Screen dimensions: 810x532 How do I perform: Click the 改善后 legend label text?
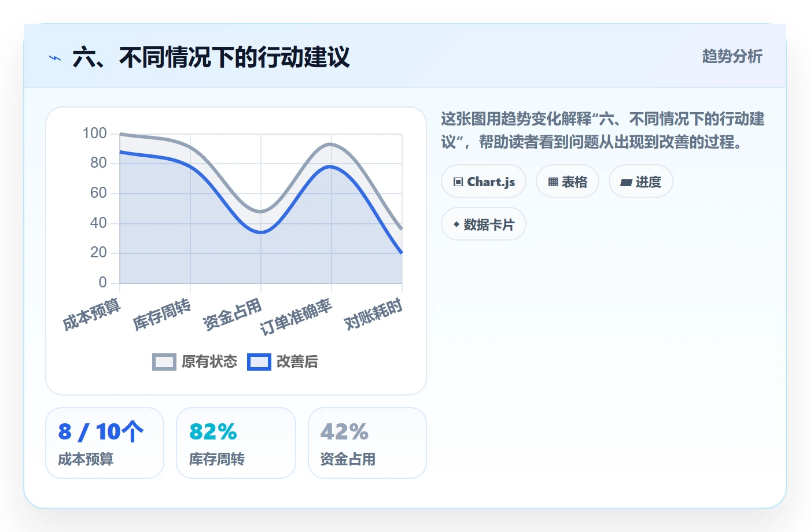tap(297, 362)
